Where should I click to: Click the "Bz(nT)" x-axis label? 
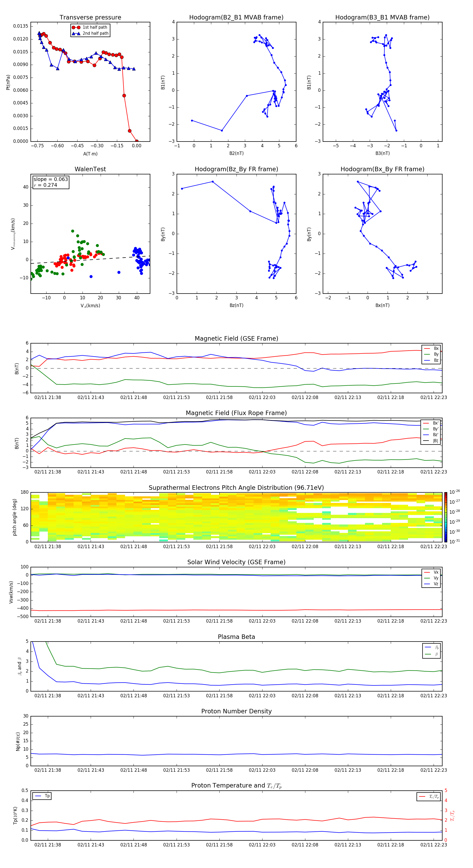[x=236, y=305]
